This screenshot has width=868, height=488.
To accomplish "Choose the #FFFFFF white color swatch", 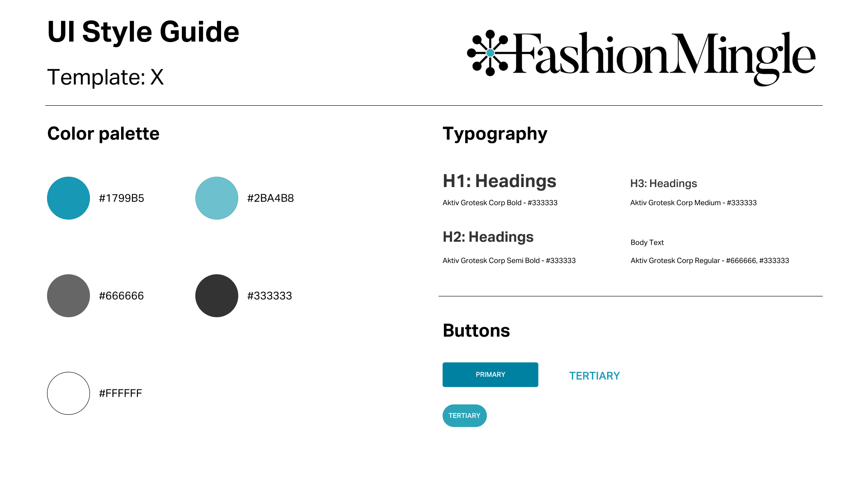I will point(68,393).
